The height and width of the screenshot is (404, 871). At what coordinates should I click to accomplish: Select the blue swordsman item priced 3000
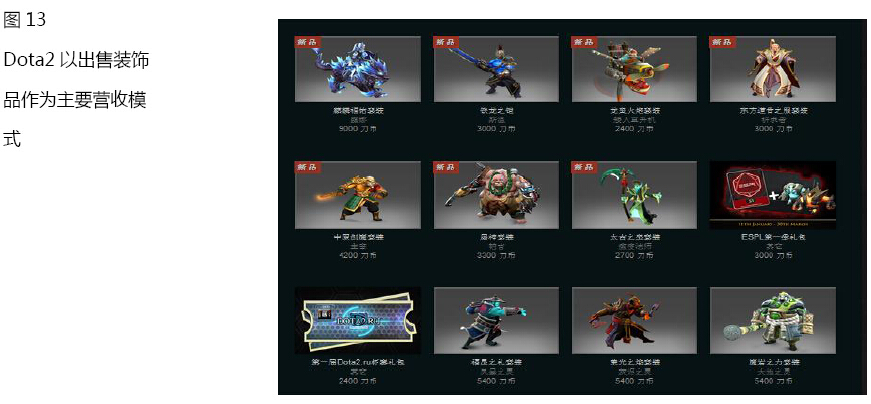click(496, 69)
